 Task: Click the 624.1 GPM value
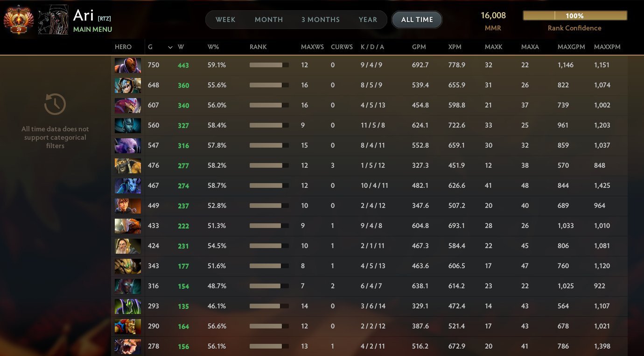(x=420, y=125)
